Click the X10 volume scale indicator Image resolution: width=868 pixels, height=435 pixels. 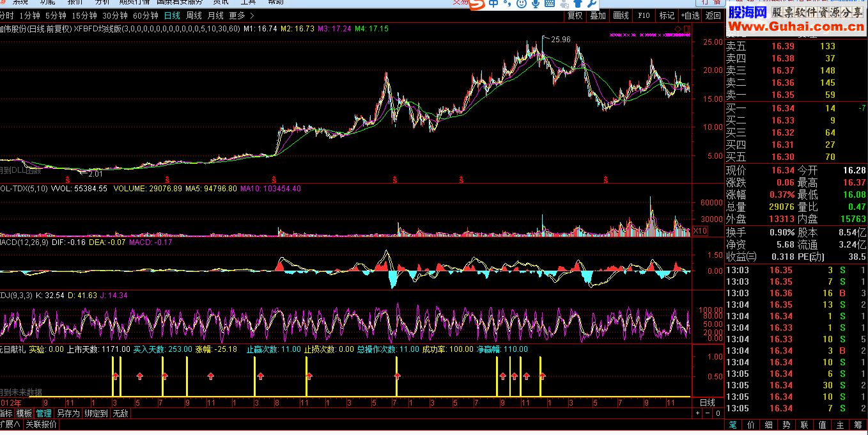(700, 231)
